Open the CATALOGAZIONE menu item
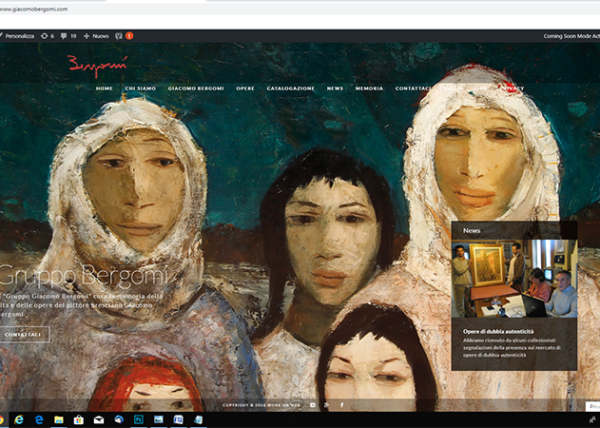Viewport: 600px width, 428px height. [290, 88]
